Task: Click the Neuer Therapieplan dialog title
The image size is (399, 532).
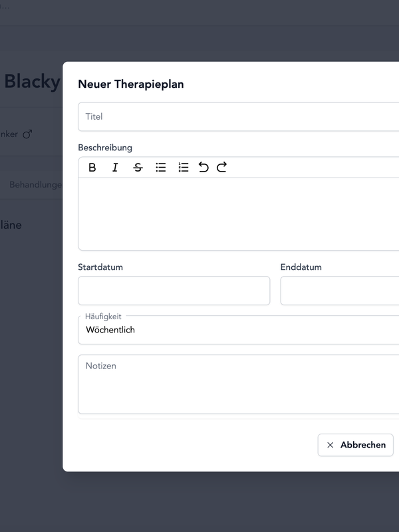Action: point(131,84)
